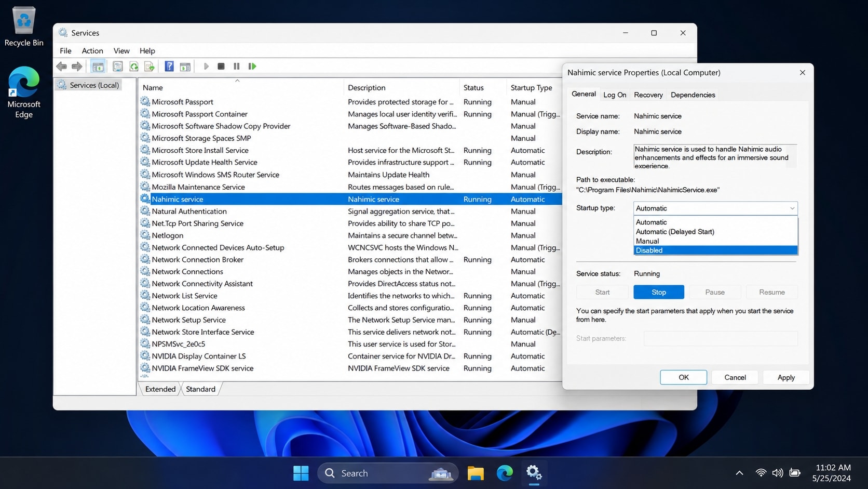Image resolution: width=868 pixels, height=489 pixels.
Task: Click the Export List toolbar icon
Action: click(150, 66)
